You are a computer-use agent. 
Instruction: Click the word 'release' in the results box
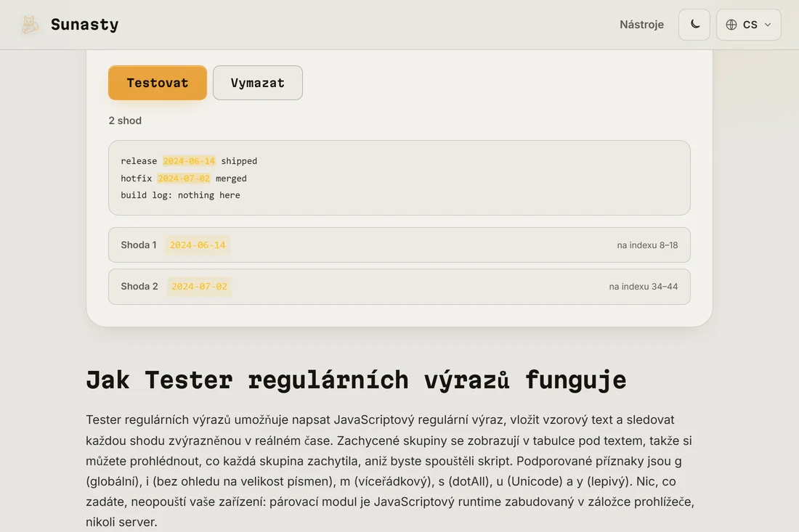point(139,161)
